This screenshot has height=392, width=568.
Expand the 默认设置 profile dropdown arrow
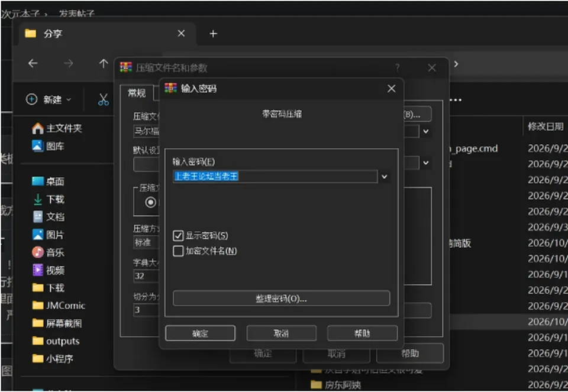click(426, 163)
